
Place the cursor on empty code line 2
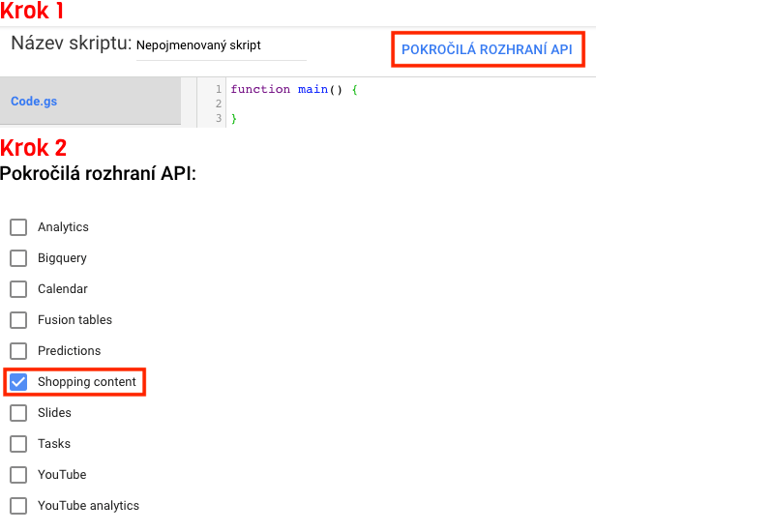click(x=410, y=103)
